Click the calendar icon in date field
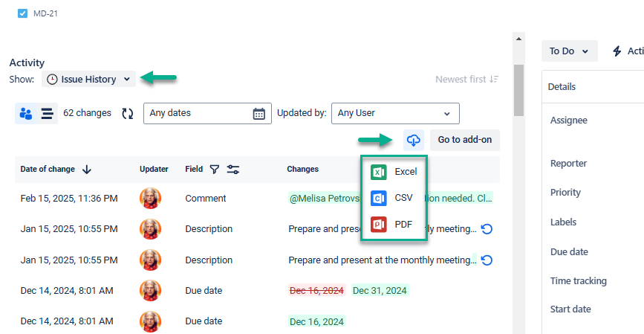This screenshot has height=334, width=644. coord(258,114)
